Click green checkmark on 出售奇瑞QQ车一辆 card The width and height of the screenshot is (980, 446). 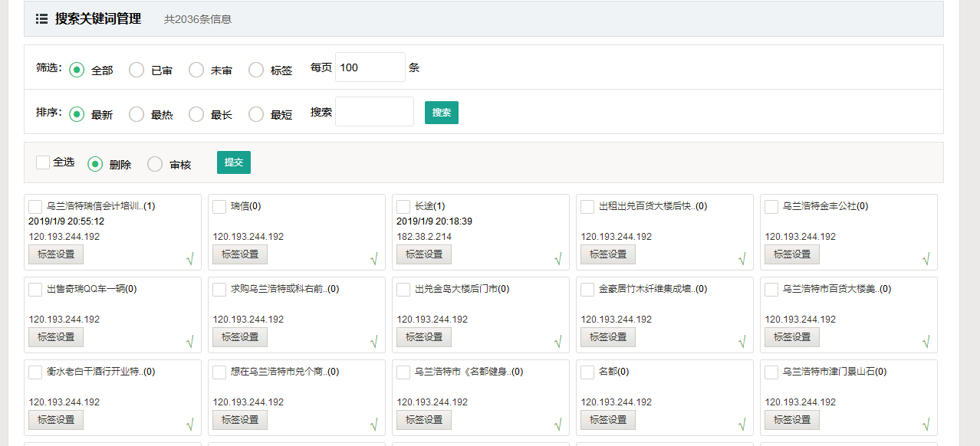189,342
